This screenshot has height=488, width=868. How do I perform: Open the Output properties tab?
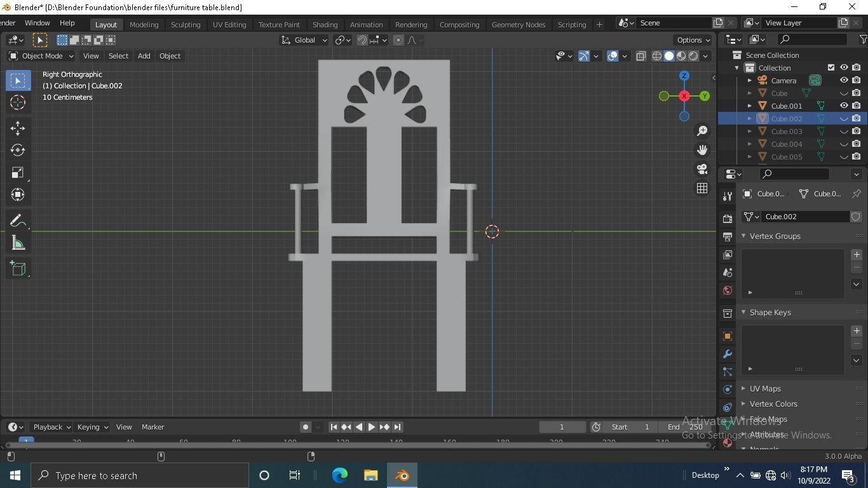click(728, 236)
